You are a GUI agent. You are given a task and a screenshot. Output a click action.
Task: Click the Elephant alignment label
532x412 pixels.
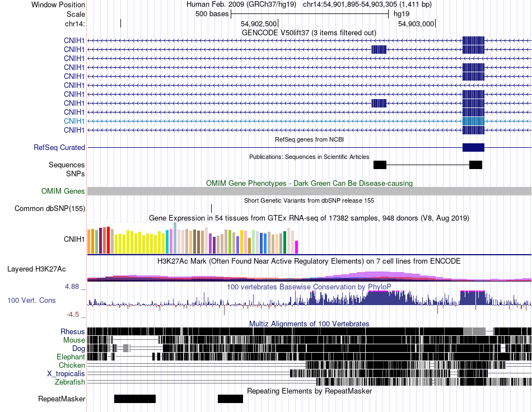[x=71, y=357]
